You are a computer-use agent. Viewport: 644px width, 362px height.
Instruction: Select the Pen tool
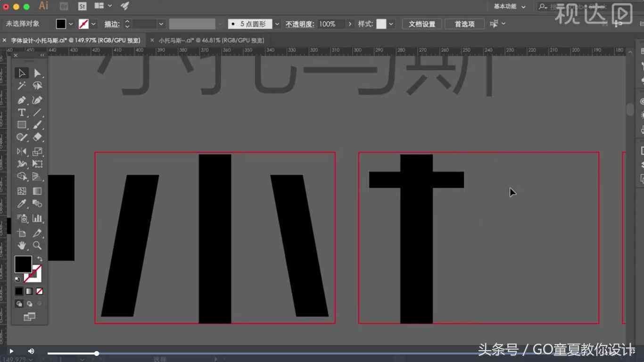coord(22,100)
